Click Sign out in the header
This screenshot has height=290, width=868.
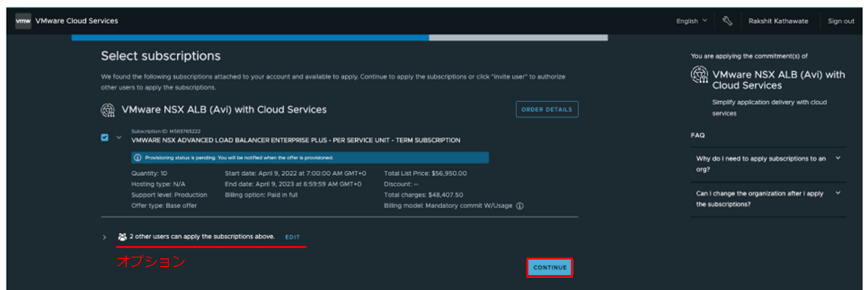841,21
